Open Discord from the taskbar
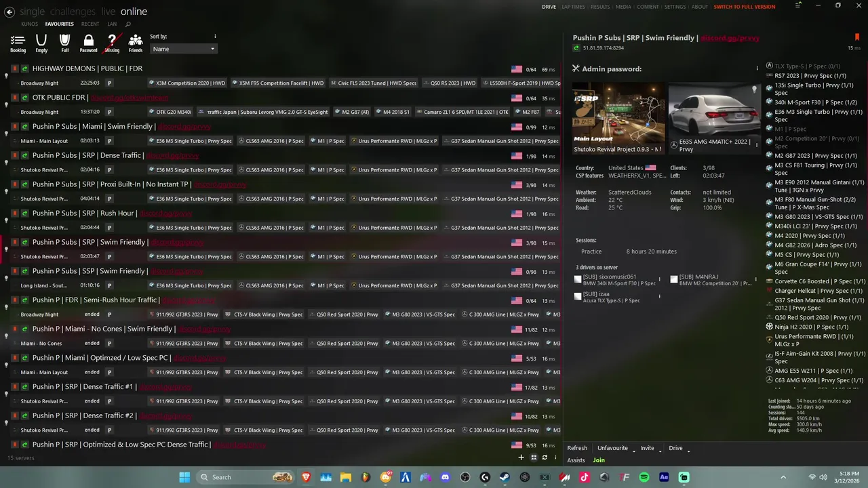Image resolution: width=868 pixels, height=488 pixels. pyautogui.click(x=445, y=477)
